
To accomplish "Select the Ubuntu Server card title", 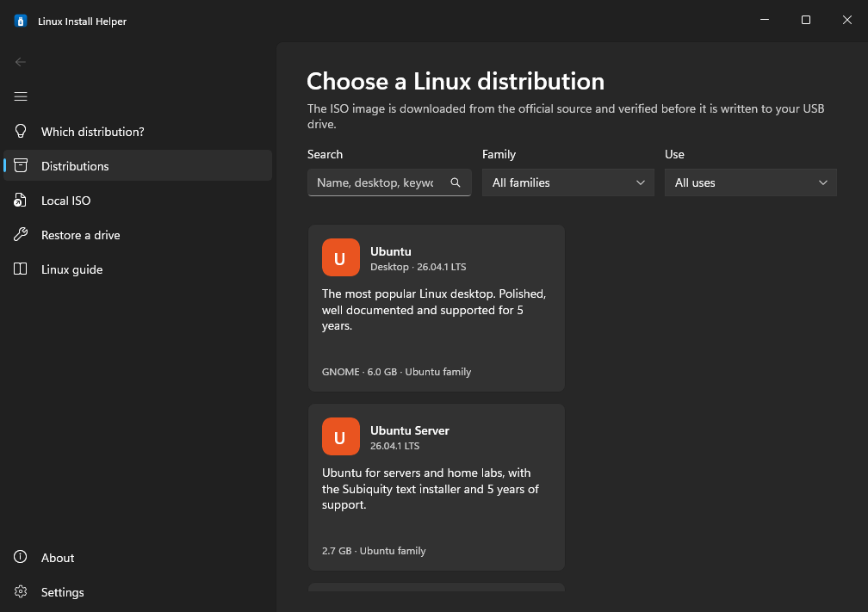I will [x=410, y=430].
